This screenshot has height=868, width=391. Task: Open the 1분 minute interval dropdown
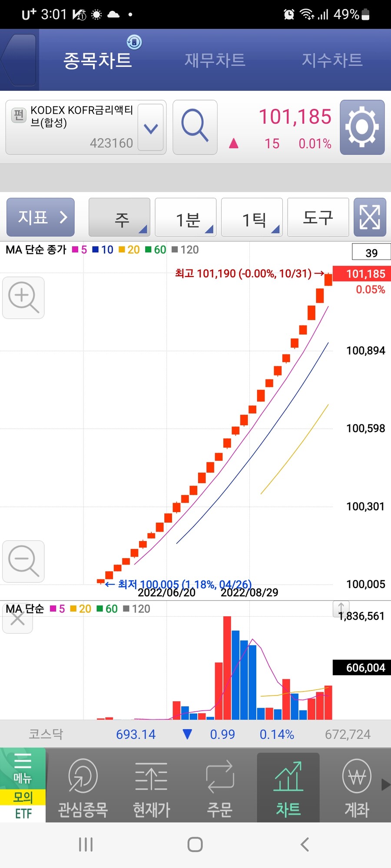click(186, 217)
